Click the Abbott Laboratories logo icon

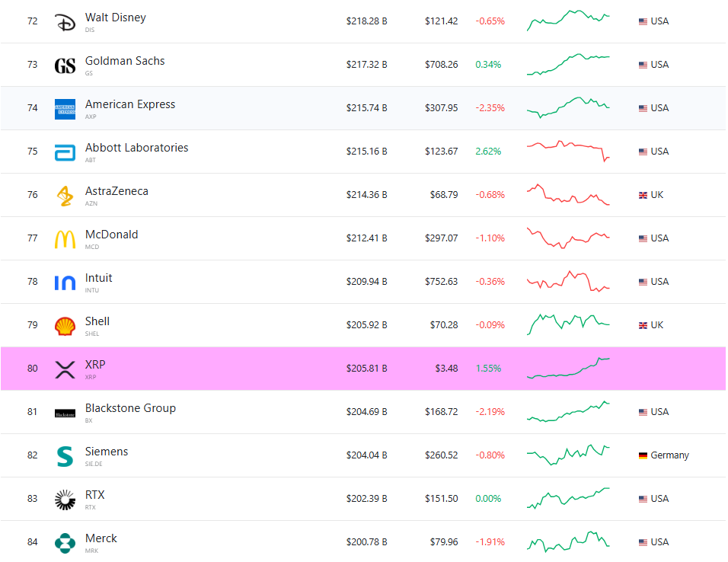(65, 153)
